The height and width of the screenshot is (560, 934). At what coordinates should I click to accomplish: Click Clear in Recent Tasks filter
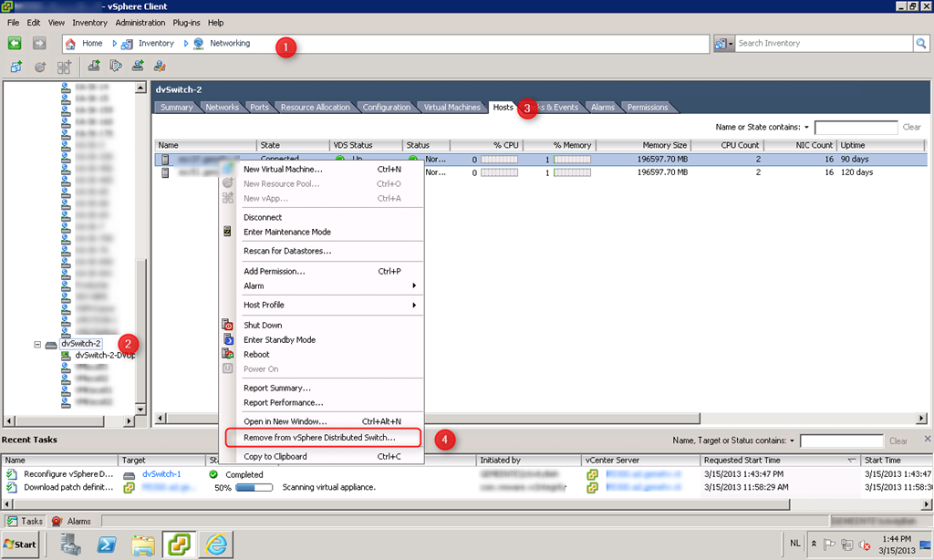click(898, 441)
